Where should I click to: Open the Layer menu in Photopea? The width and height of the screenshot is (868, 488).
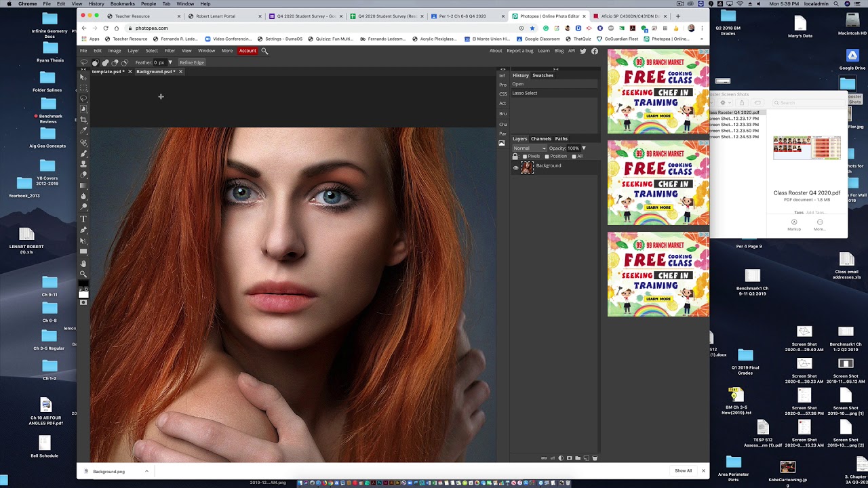click(133, 51)
